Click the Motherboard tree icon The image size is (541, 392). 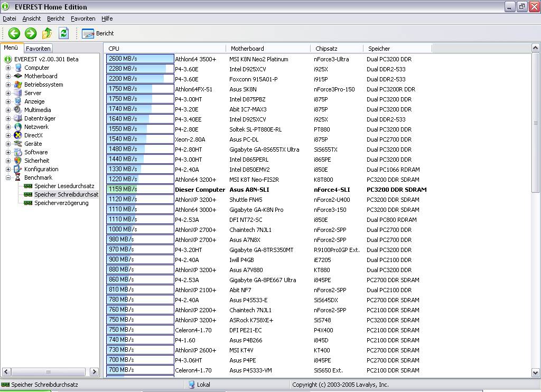(18, 76)
